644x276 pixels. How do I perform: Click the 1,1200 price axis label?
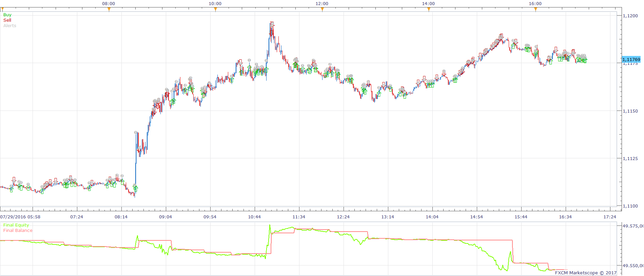click(630, 16)
